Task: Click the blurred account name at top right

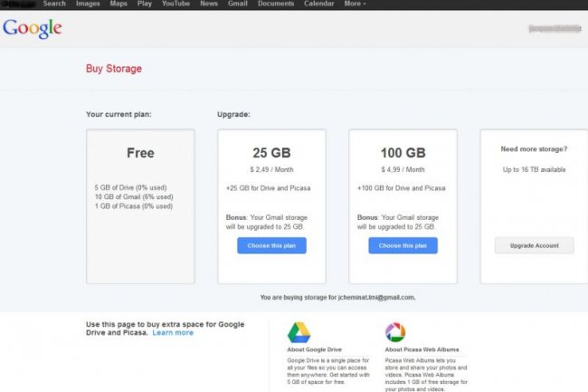Action: click(555, 28)
